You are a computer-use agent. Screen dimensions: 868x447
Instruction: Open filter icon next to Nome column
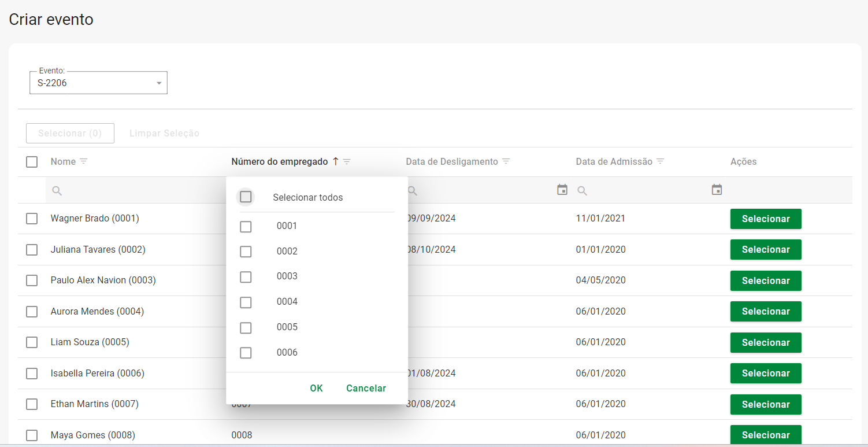(84, 161)
